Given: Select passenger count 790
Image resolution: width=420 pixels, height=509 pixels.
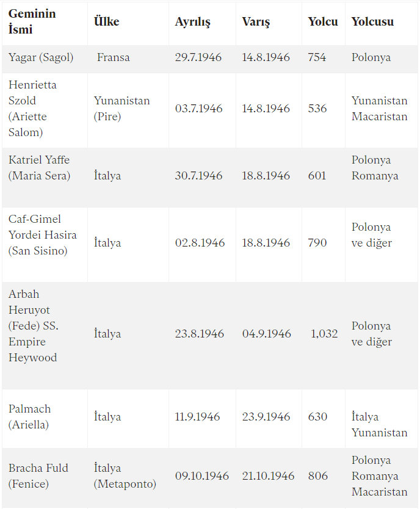Looking at the screenshot, I should tap(317, 243).
